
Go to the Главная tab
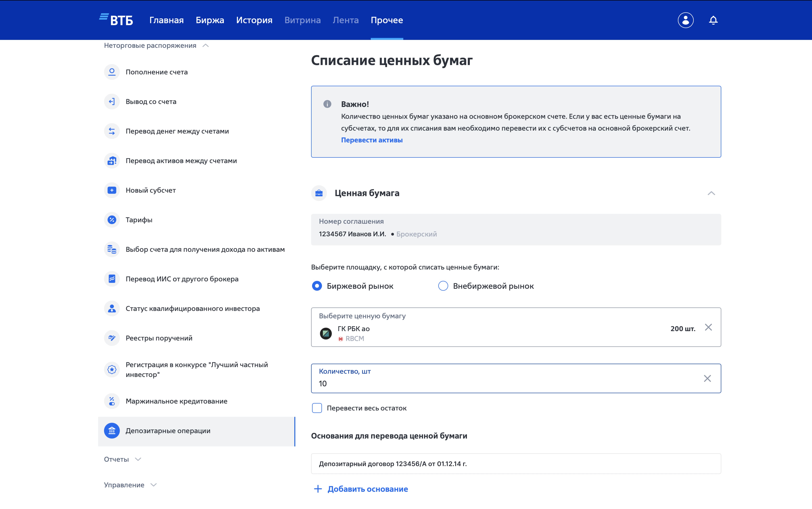(x=166, y=20)
